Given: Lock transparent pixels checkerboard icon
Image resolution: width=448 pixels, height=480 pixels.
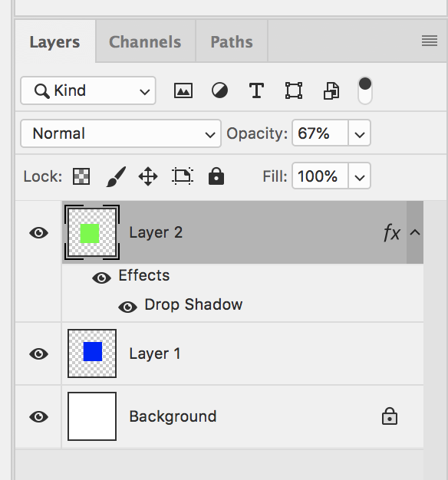Looking at the screenshot, I should [81, 176].
